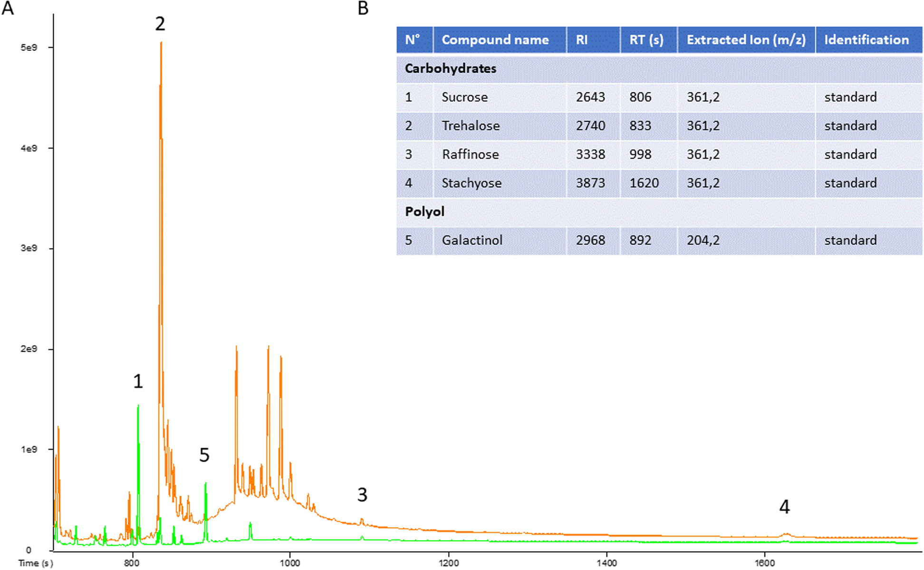Click peak label 3 on chromatogram
Screen dimensions: 924x570
[x=362, y=495]
